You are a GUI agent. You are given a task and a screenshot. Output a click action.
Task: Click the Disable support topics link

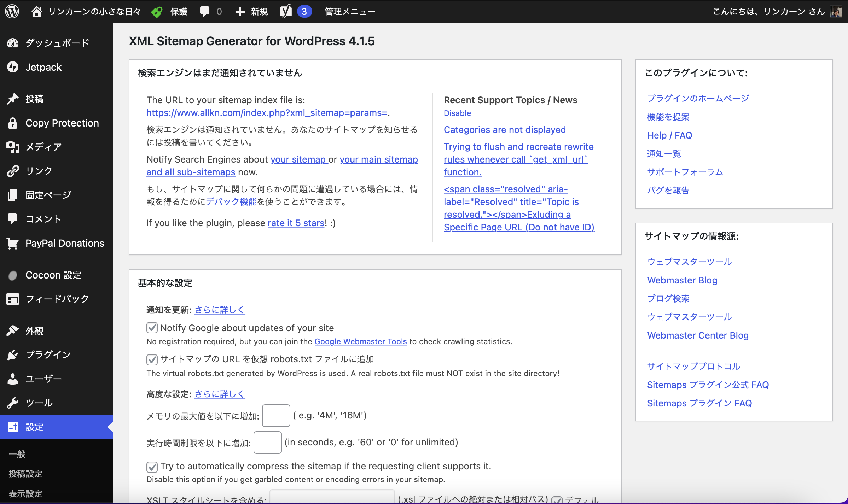[457, 113]
